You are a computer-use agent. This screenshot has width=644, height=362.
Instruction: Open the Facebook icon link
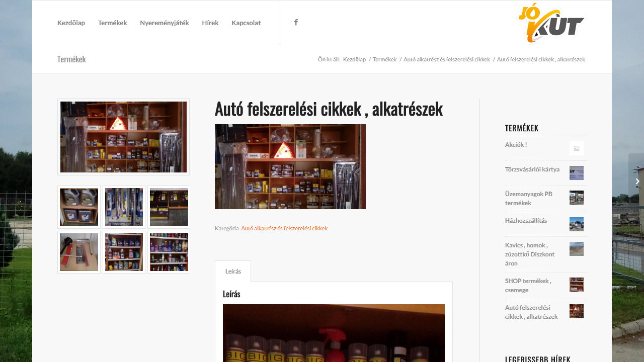pyautogui.click(x=296, y=22)
